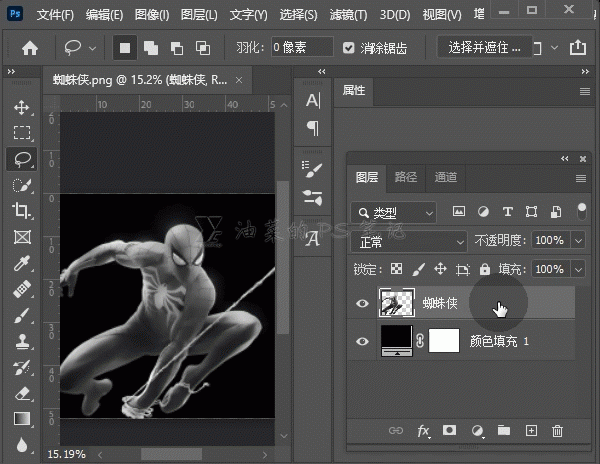This screenshot has width=600, height=464.
Task: Add layer mask icon
Action: pos(449,430)
